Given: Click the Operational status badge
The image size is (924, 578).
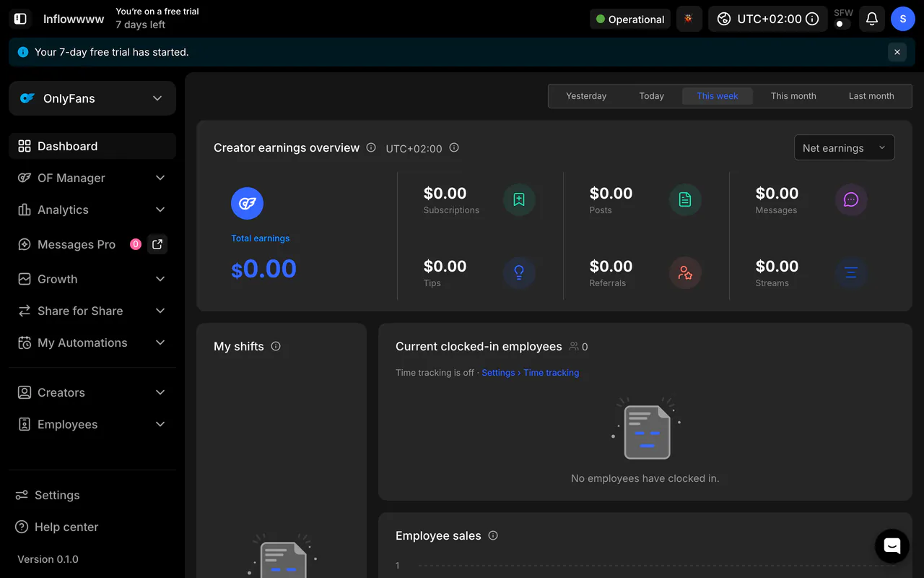Looking at the screenshot, I should [x=630, y=20].
